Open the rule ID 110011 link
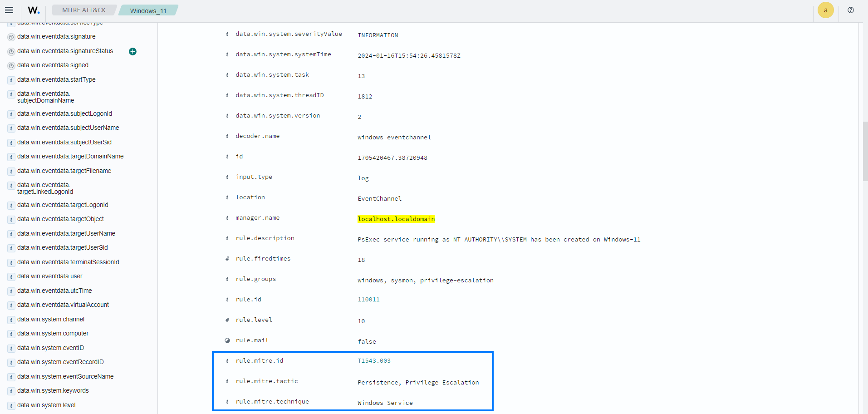Screen dimensions: 868x414 [368, 300]
